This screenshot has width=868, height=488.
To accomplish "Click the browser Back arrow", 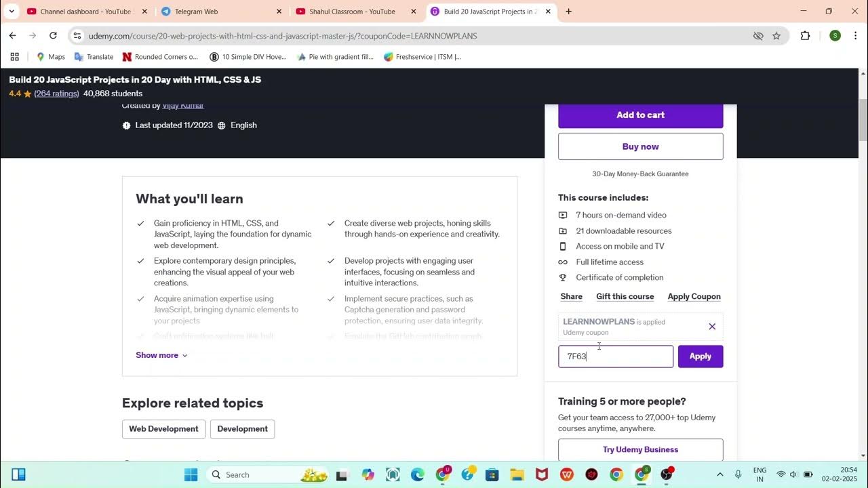I will (12, 36).
